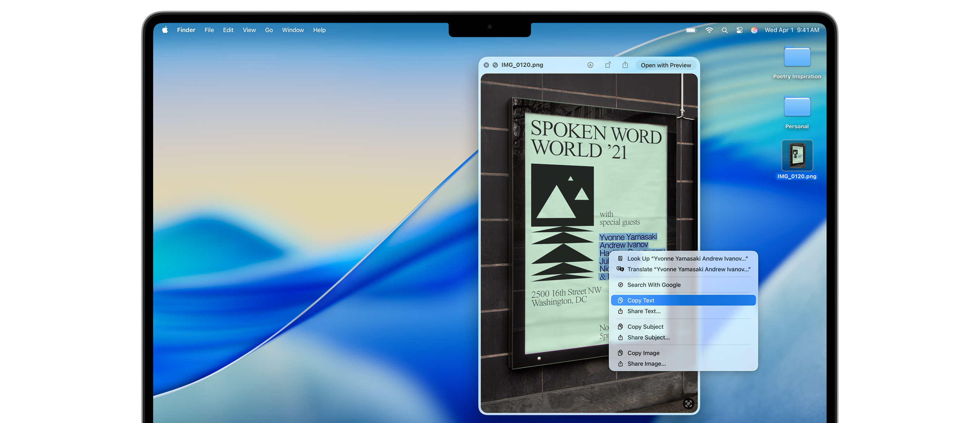Toggle the Live Text icon on image
Screen dimensions: 980x423
pyautogui.click(x=688, y=404)
